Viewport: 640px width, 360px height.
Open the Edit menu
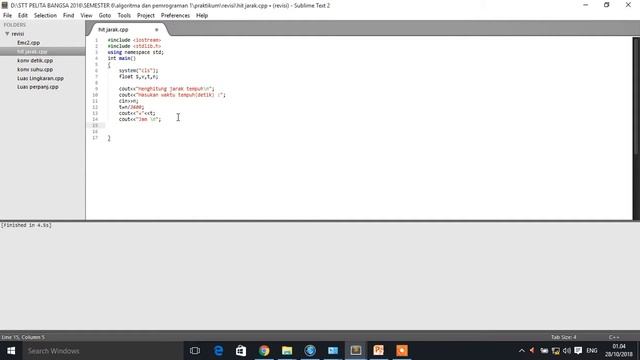pyautogui.click(x=23, y=16)
